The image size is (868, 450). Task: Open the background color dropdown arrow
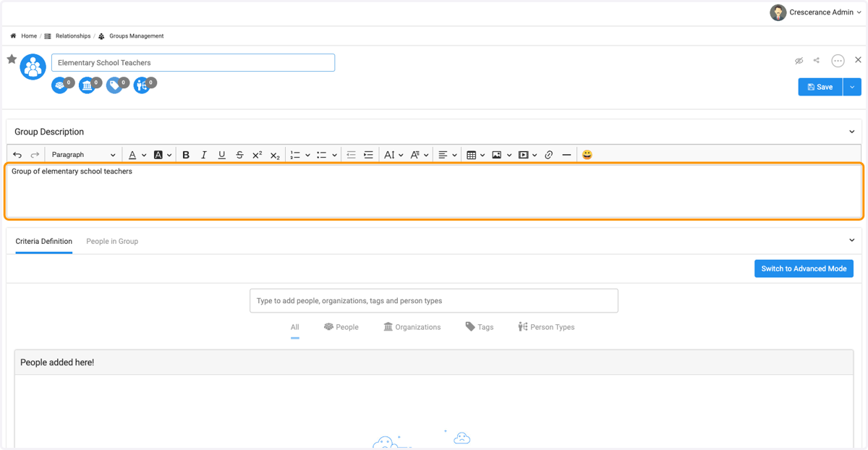tap(169, 155)
